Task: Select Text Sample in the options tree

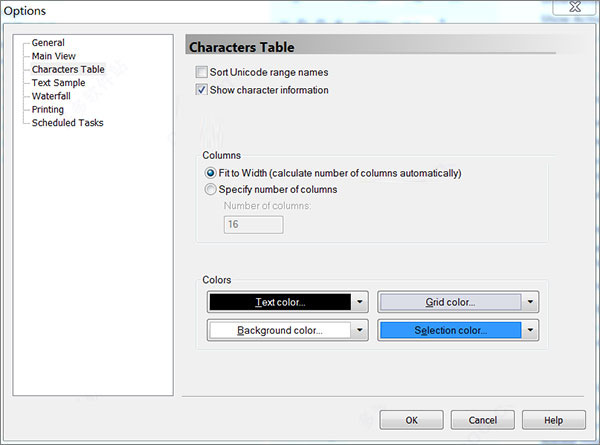Action: (58, 83)
